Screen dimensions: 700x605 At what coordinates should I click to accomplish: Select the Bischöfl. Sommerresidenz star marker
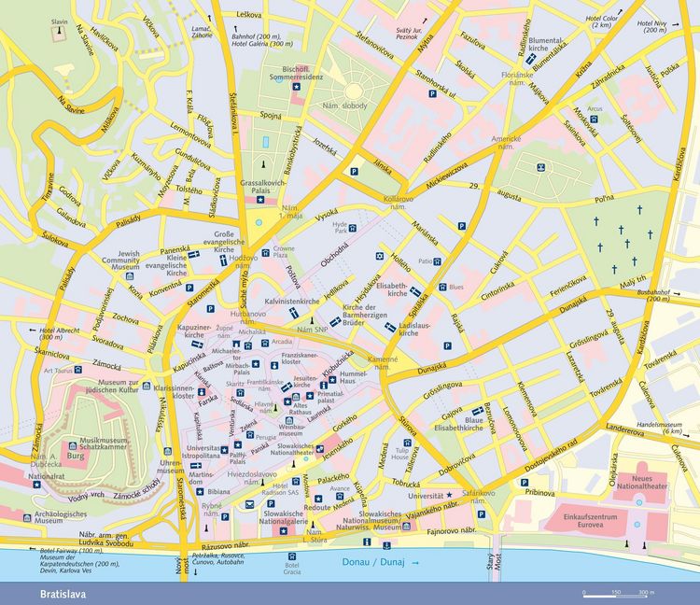pos(296,87)
